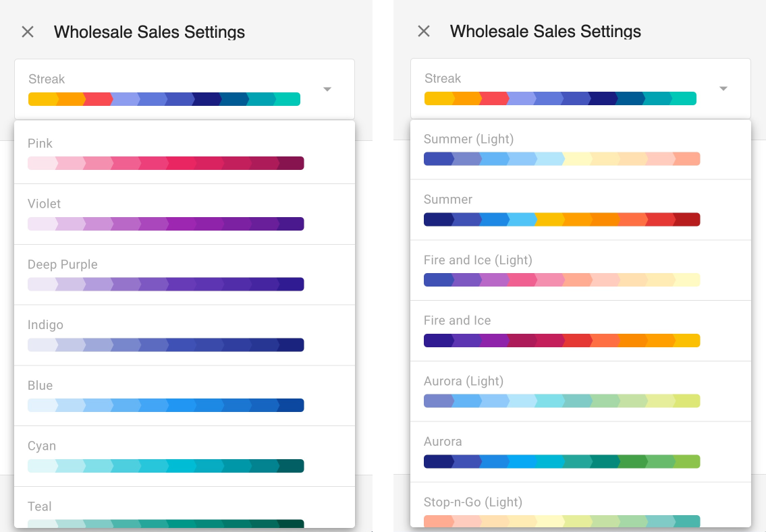This screenshot has width=766, height=532.
Task: Choose Fire and Ice (Light) palette
Action: pyautogui.click(x=562, y=271)
